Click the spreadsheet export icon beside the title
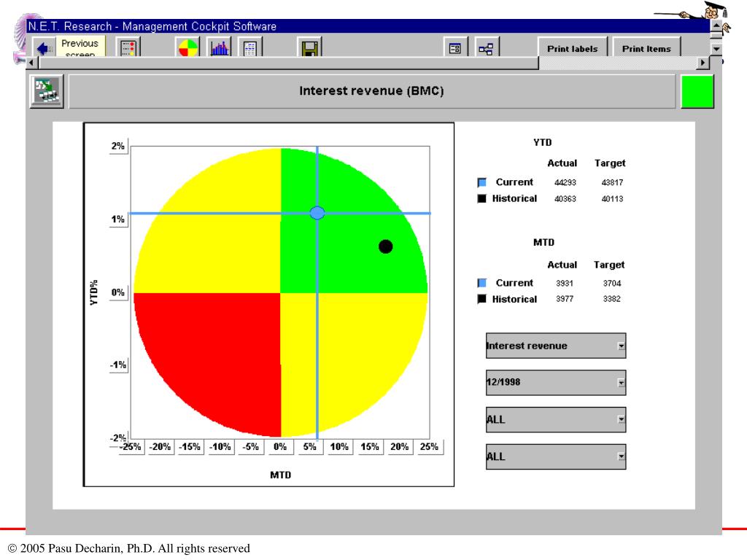747x560 pixels. (47, 91)
